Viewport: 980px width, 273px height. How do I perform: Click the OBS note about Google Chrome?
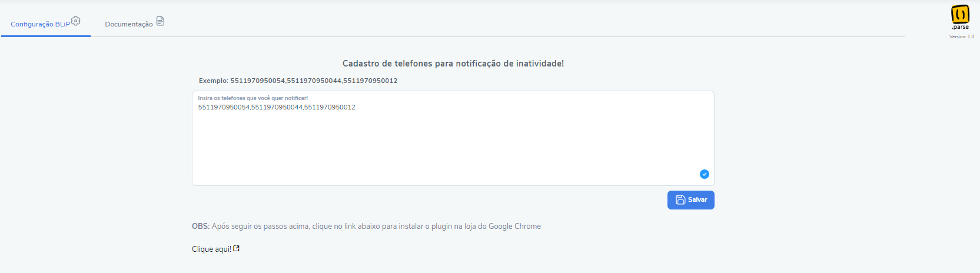coord(366,226)
